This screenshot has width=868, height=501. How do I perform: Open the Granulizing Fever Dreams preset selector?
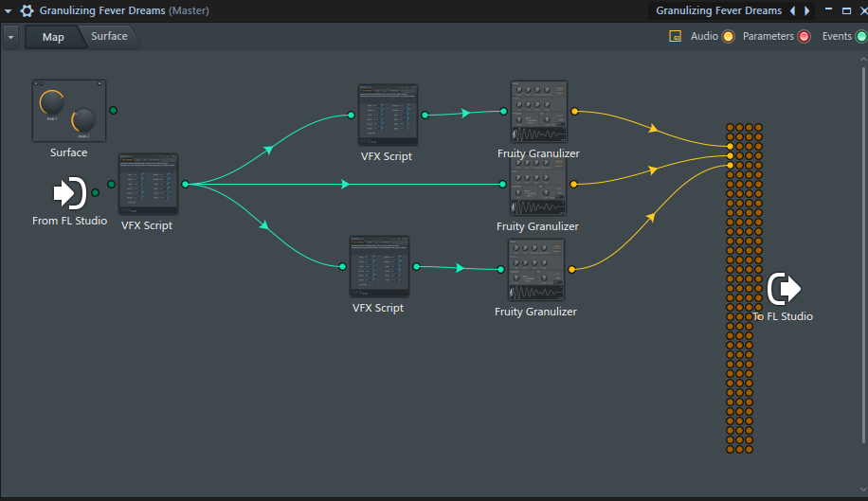click(718, 10)
